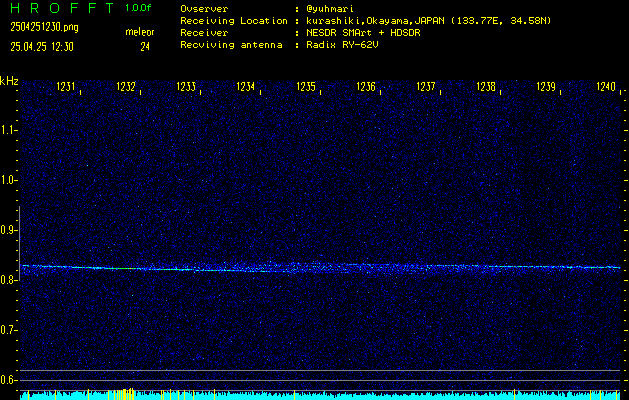
Task: Select the version label 1.0.0f
Action: (x=138, y=8)
